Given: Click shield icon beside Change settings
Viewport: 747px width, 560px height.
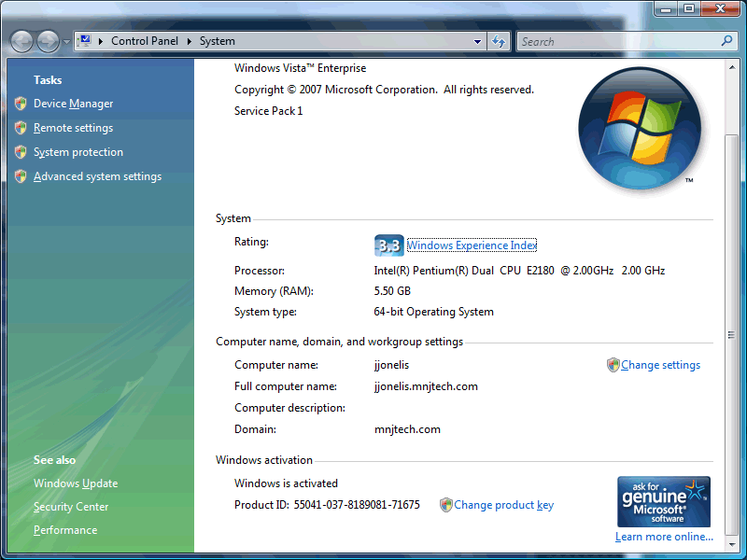Looking at the screenshot, I should click(x=613, y=365).
